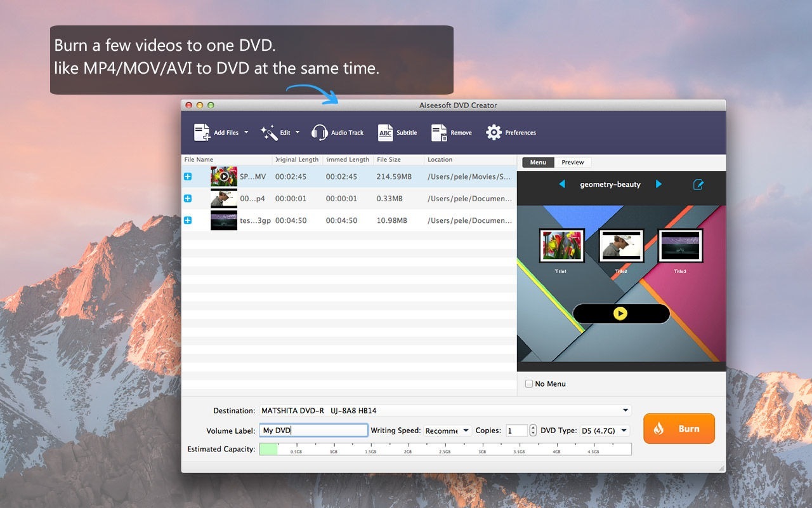
Task: Open the Writing Speed dropdown
Action: coord(448,431)
